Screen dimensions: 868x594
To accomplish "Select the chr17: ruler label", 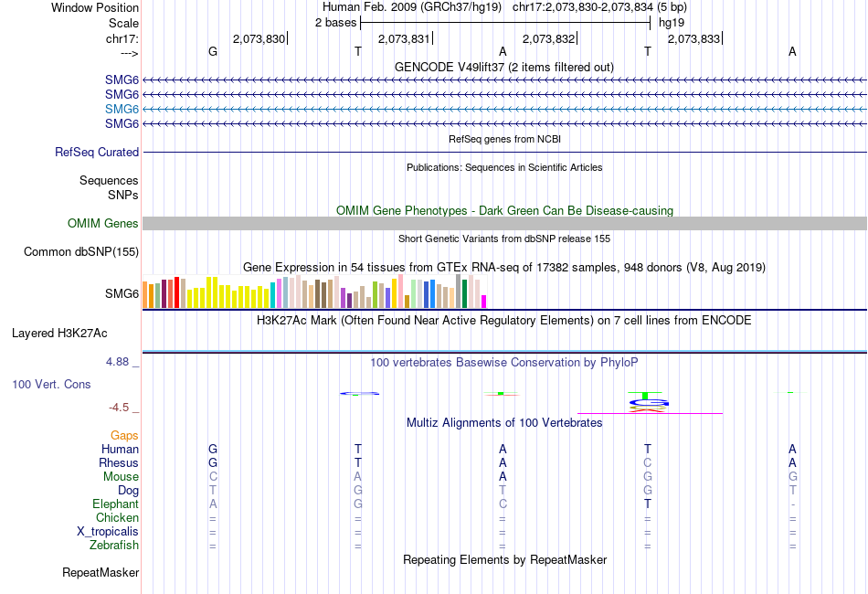I will [122, 38].
